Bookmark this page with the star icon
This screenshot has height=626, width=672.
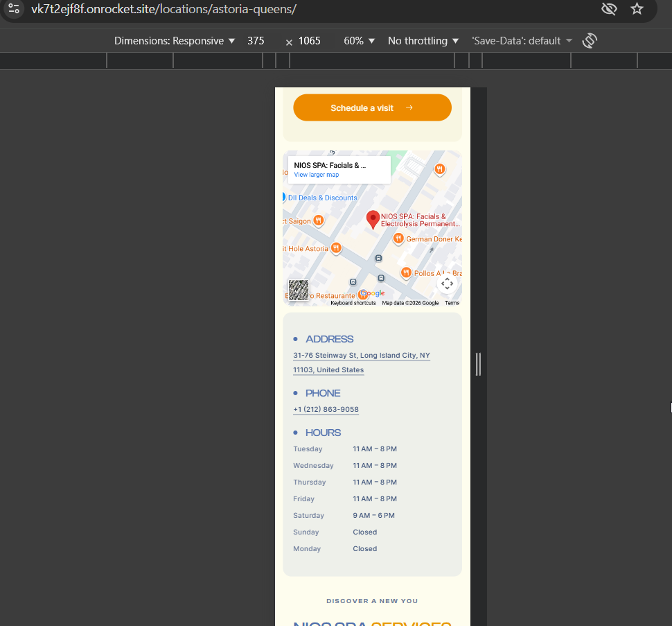[637, 8]
